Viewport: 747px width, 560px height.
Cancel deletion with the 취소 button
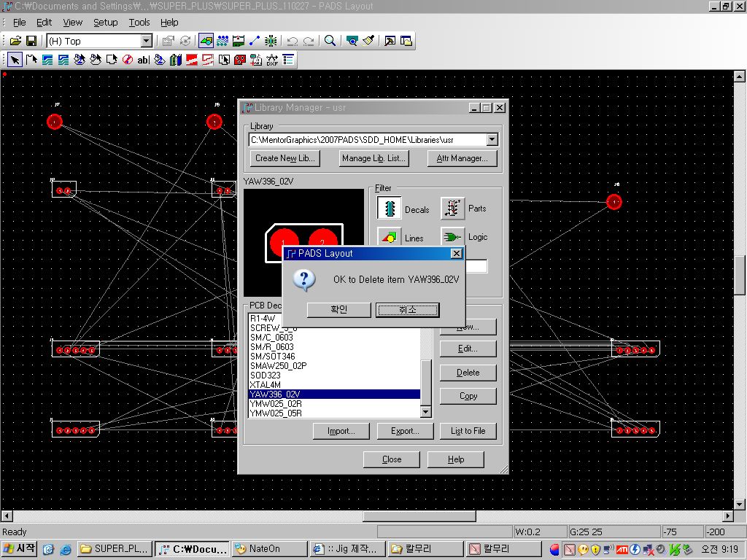[407, 309]
